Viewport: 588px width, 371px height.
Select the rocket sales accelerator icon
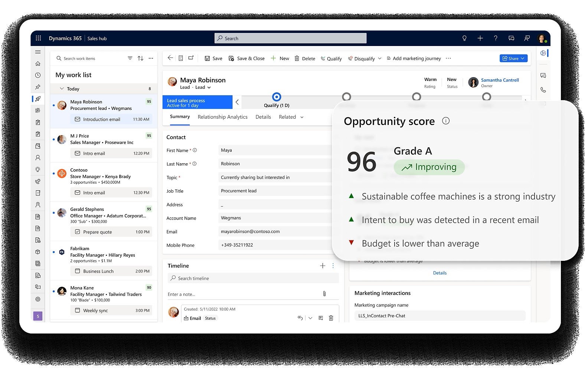(x=38, y=99)
